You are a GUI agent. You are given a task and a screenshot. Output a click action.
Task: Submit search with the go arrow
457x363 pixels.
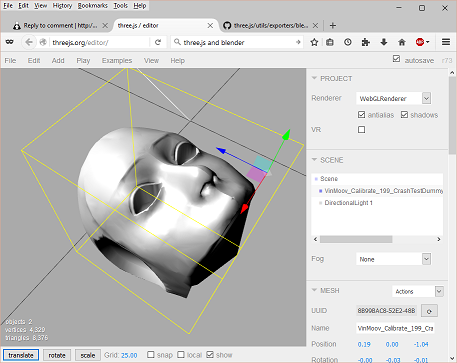298,42
